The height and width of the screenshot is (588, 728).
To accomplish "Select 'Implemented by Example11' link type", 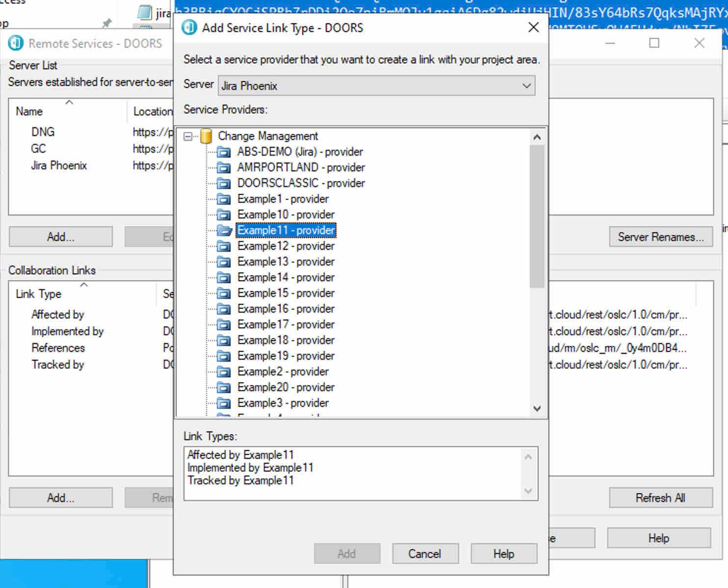I will (250, 468).
